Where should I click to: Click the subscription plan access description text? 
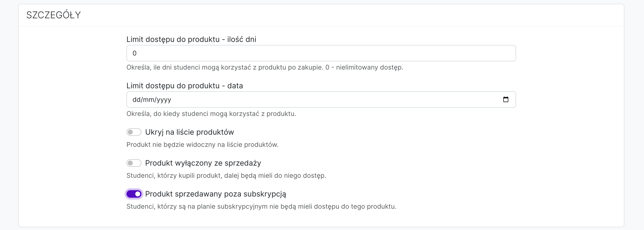pos(261,207)
